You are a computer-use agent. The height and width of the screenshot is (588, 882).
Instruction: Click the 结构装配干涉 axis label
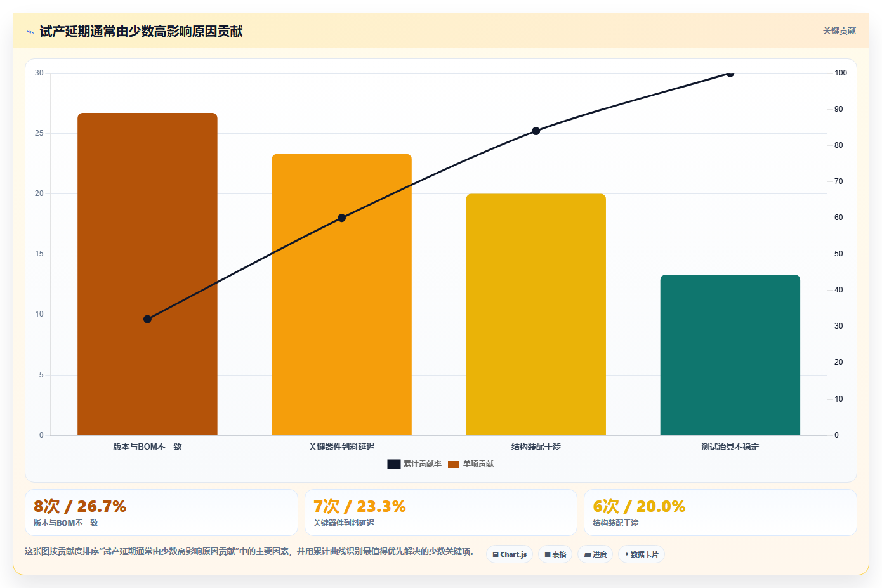tap(536, 447)
